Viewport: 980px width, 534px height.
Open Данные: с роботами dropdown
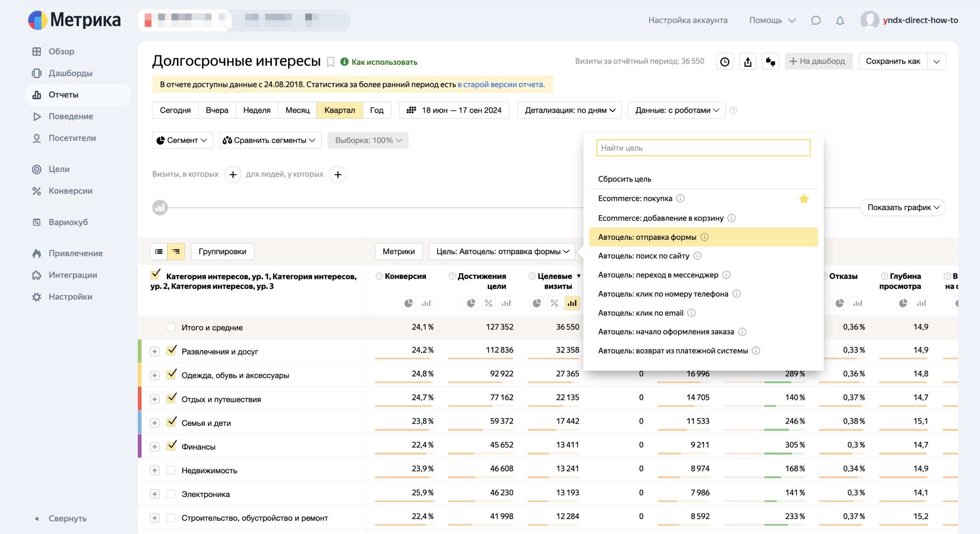(676, 110)
